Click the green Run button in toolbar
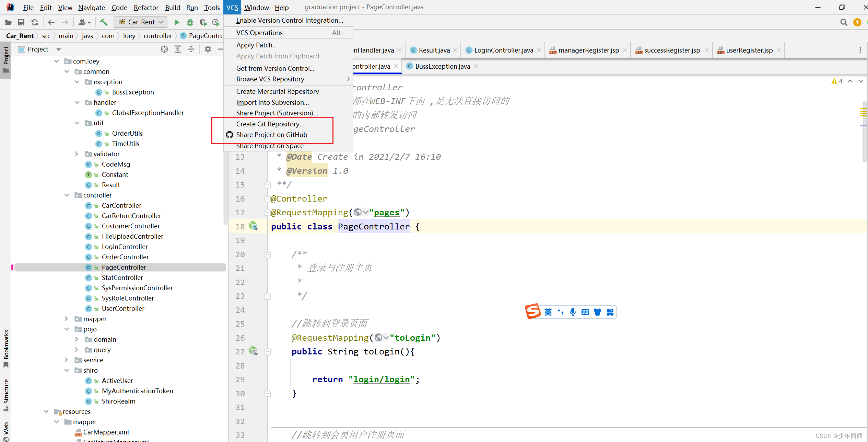This screenshot has height=442, width=868. pyautogui.click(x=177, y=22)
